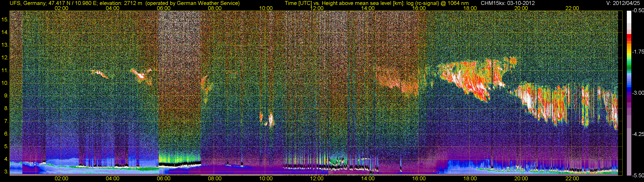Click the '20:00' label on top time axis
This screenshot has width=644, height=182.
pos(521,8)
